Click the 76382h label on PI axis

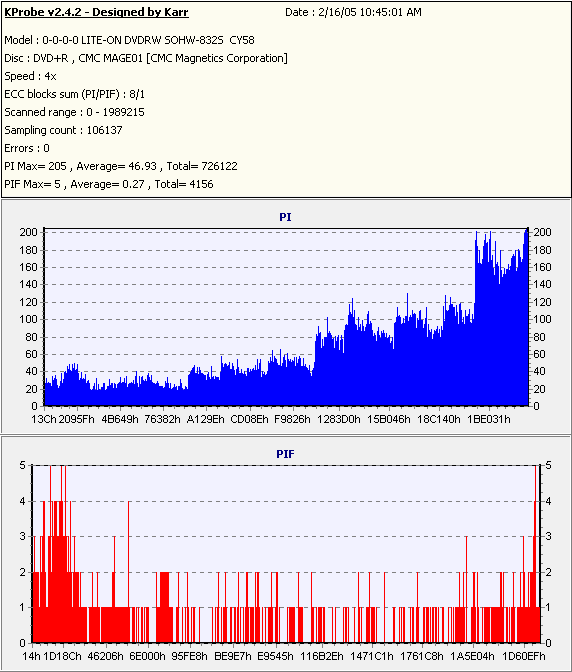click(x=162, y=419)
